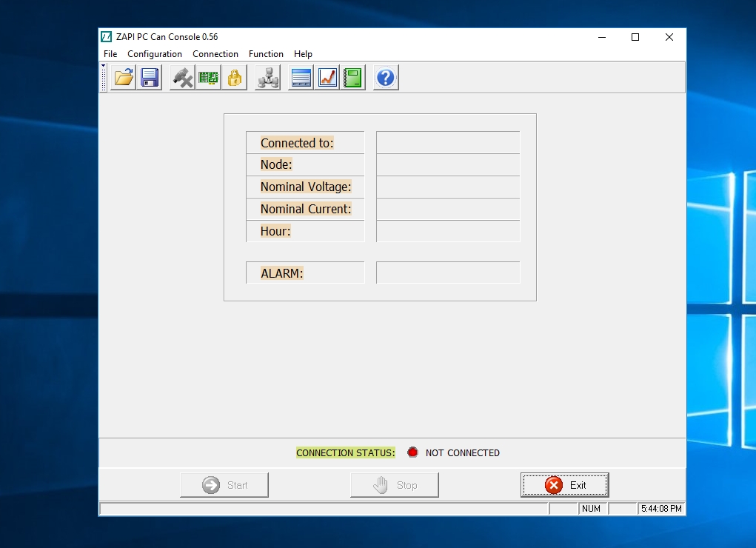
Task: Click the Nominal Current value field
Action: 448,210
